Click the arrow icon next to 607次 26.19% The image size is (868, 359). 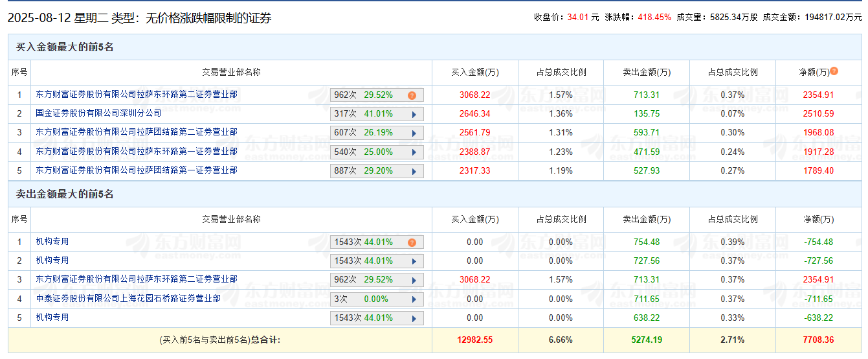pyautogui.click(x=414, y=133)
